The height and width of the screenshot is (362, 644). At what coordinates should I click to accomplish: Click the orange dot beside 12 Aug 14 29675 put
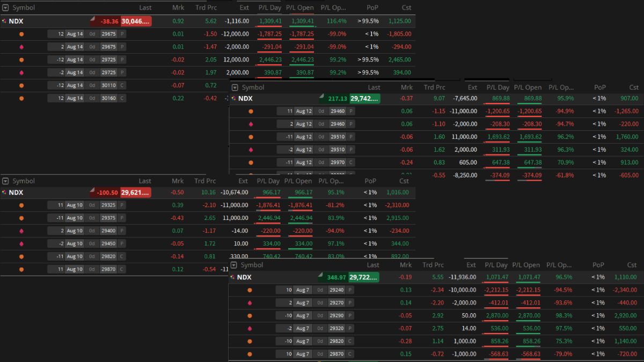pyautogui.click(x=21, y=34)
